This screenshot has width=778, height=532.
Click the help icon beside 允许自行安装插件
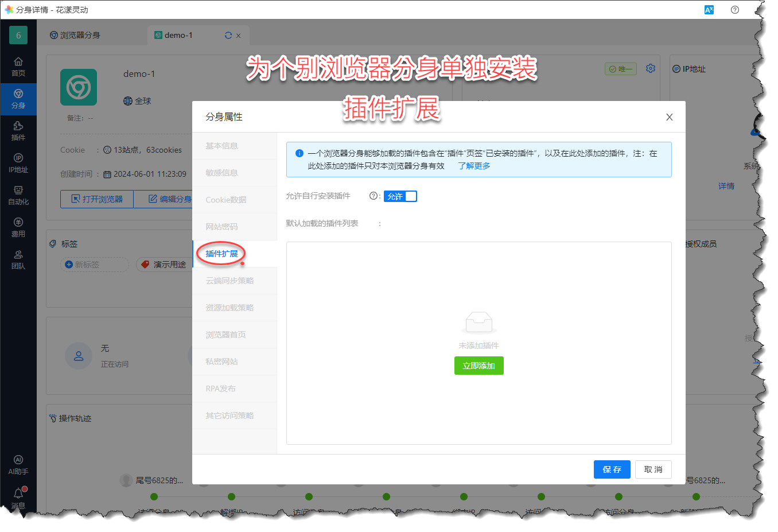[x=373, y=196]
